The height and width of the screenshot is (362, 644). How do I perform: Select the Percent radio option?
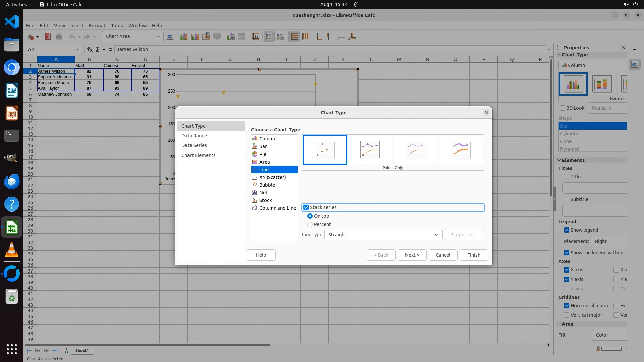(x=310, y=224)
